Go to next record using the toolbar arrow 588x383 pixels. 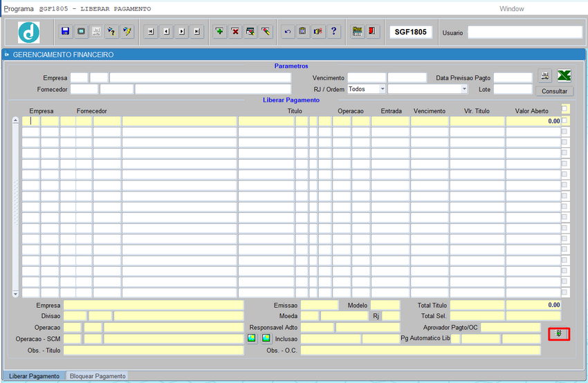181,32
